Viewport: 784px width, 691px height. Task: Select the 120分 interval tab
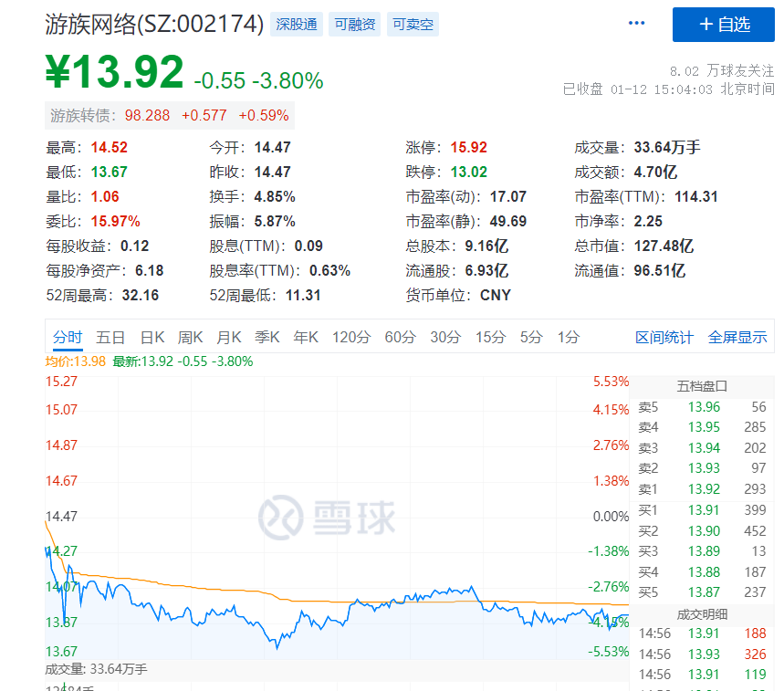coord(351,337)
